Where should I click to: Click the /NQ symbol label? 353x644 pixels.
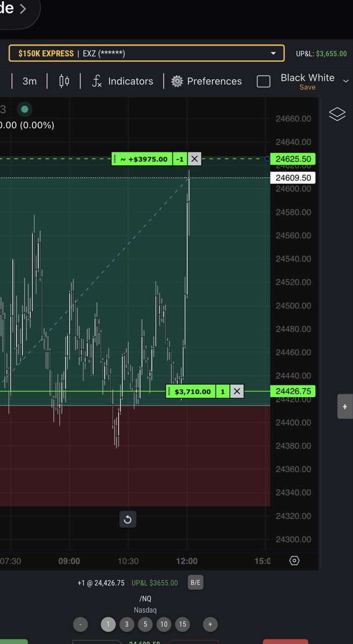[145, 598]
